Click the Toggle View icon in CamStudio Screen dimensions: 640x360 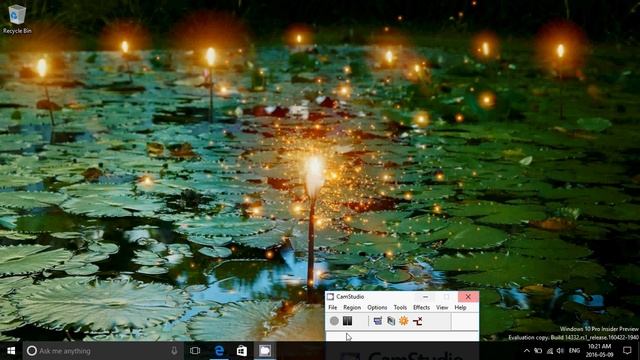pyautogui.click(x=378, y=321)
